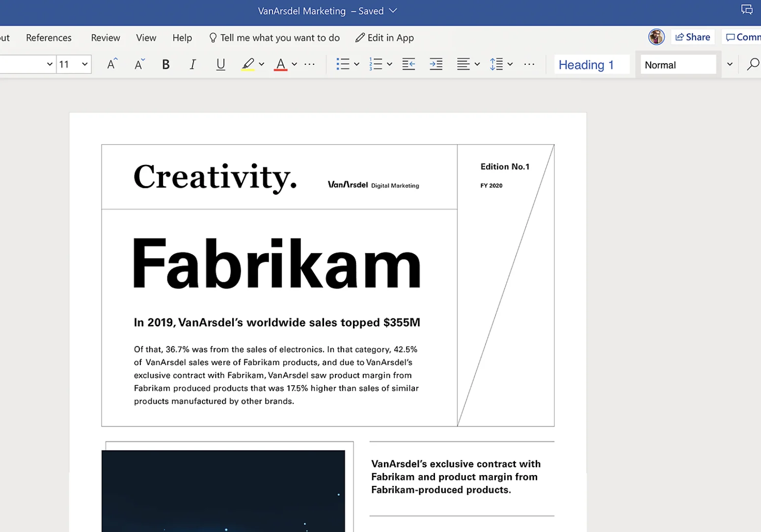Apply the Normal style
Screen dimensions: 761x532
pyautogui.click(x=679, y=65)
